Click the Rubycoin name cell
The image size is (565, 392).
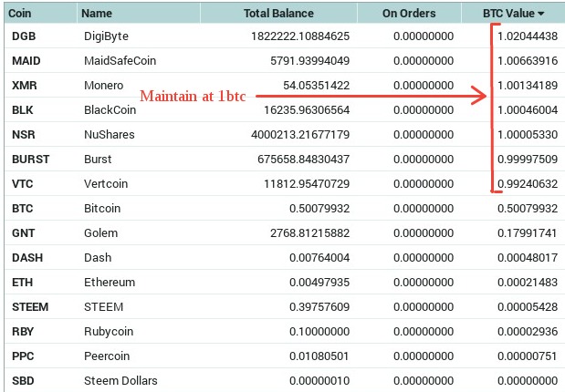109,332
